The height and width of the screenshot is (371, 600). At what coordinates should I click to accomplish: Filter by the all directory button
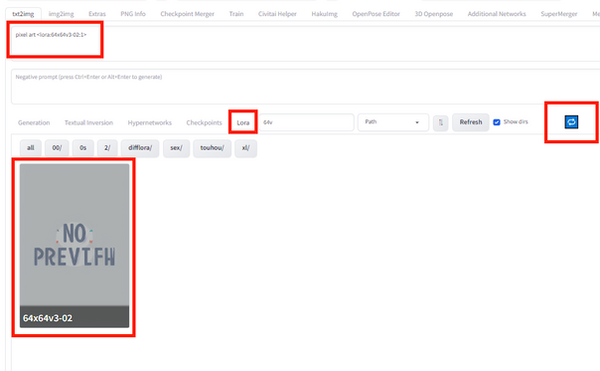(x=31, y=148)
